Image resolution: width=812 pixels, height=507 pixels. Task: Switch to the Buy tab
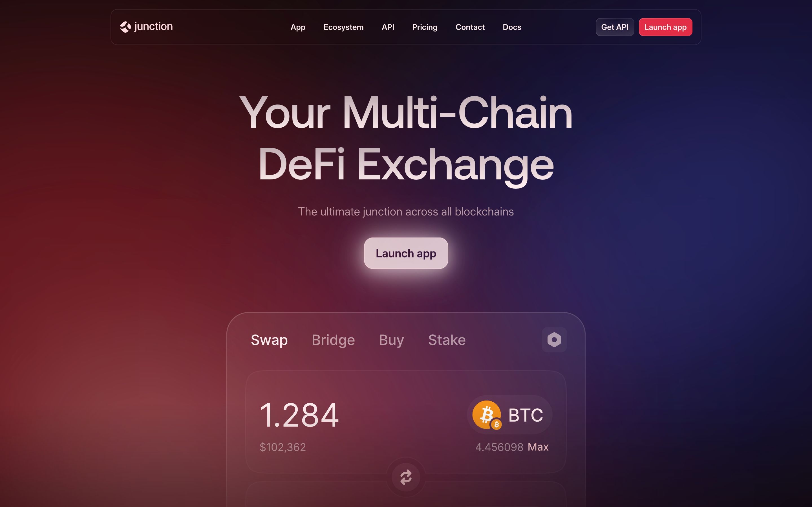point(391,340)
